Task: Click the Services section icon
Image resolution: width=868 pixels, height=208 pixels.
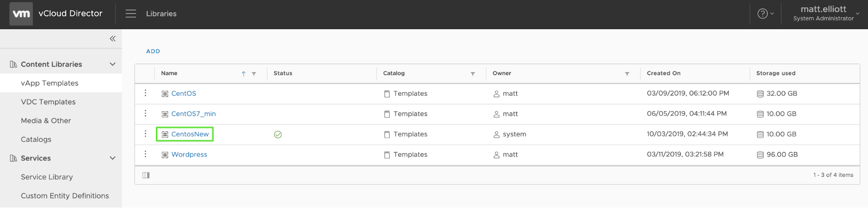Action: [x=13, y=158]
